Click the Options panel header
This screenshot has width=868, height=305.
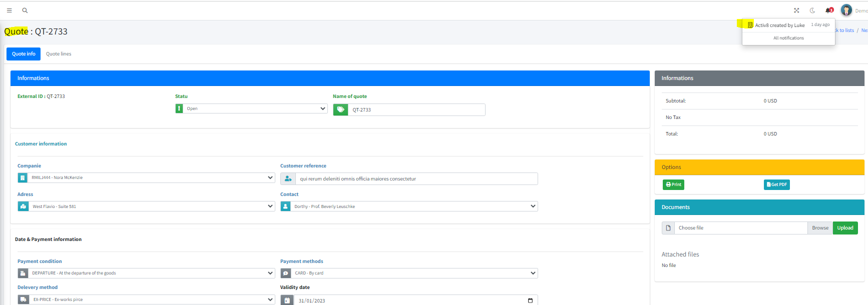coord(759,167)
